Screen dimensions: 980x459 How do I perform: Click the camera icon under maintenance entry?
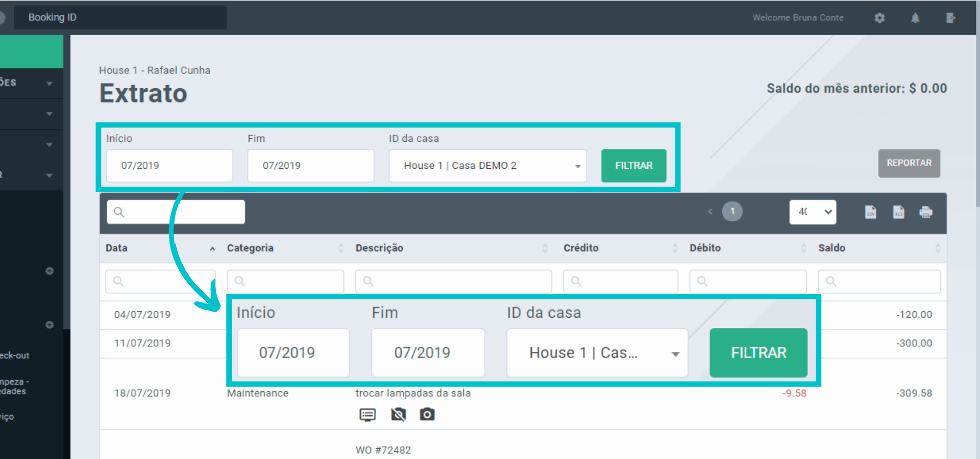[427, 415]
